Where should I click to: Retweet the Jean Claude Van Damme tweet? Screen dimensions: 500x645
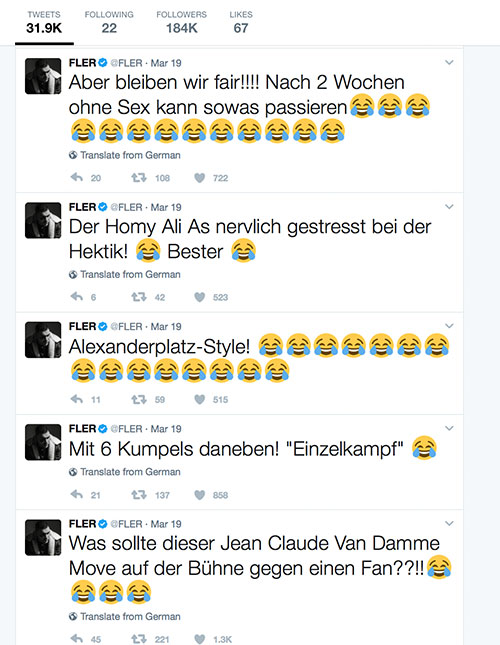[139, 639]
